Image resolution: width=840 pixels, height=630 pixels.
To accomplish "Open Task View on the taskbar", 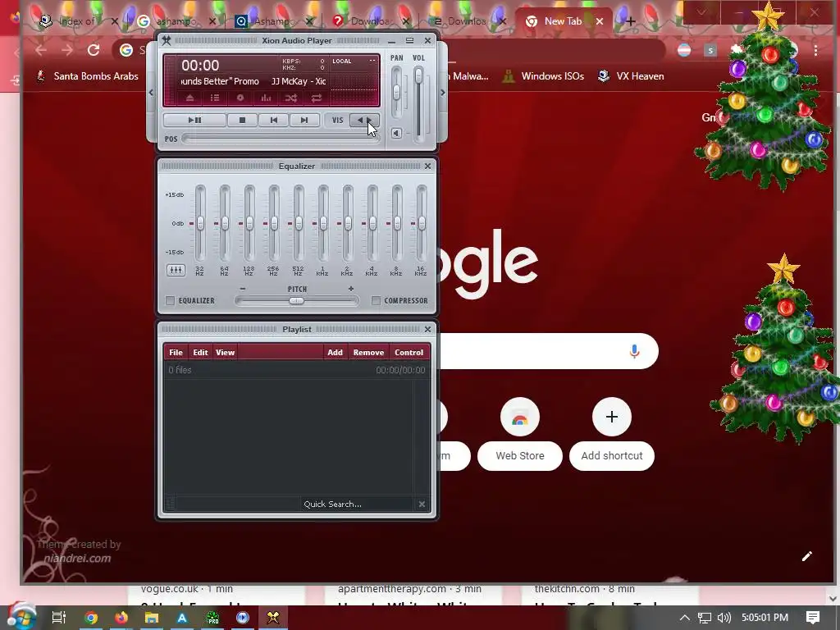I will (x=58, y=618).
